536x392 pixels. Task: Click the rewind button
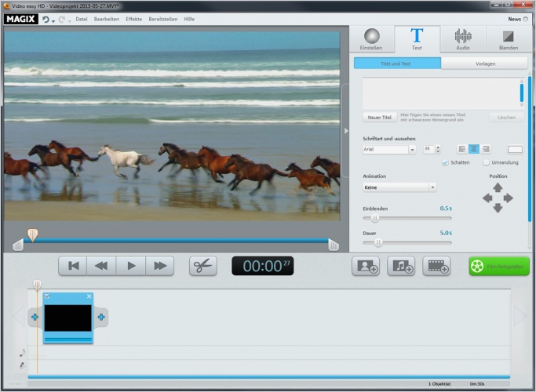[x=101, y=266]
